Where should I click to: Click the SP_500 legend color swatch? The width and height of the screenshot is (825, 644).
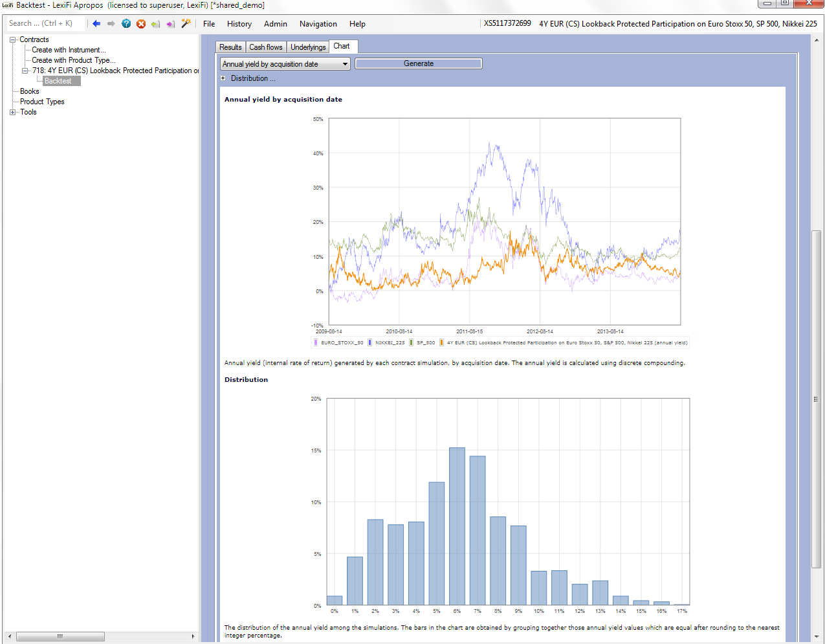pos(412,343)
